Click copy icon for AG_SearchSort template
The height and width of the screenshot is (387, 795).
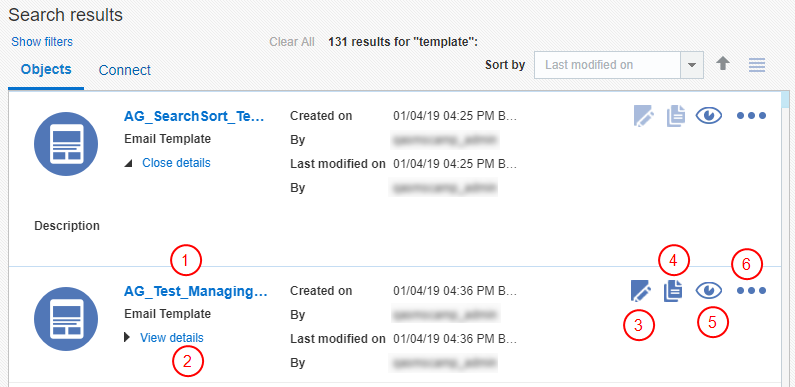click(x=676, y=116)
